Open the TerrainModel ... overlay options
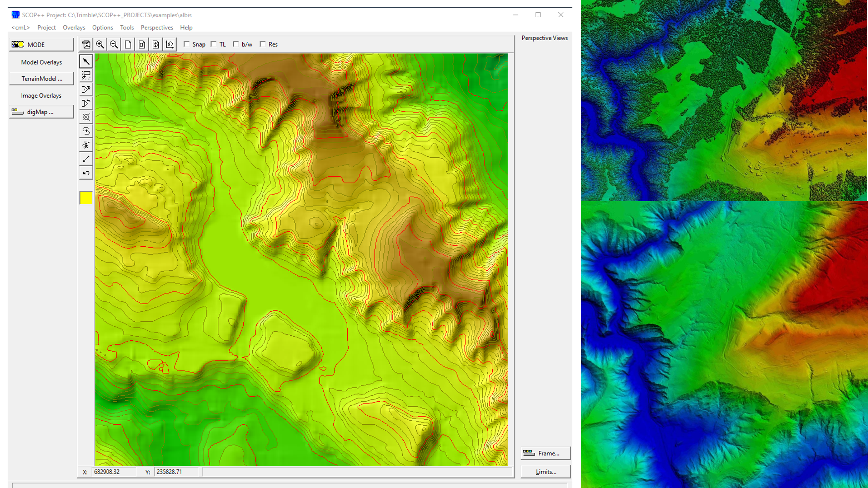This screenshot has width=868, height=488. 41,79
